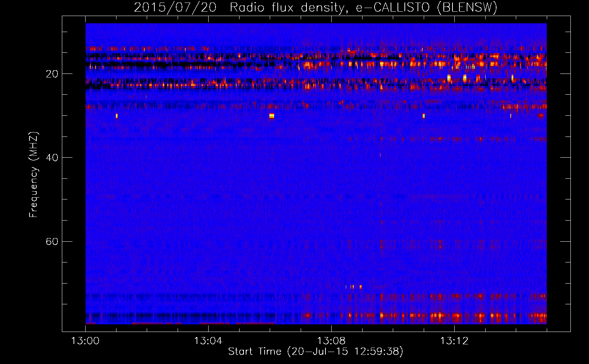Click the 13:12 time axis label
Screen dimensions: 589x364
(x=454, y=341)
